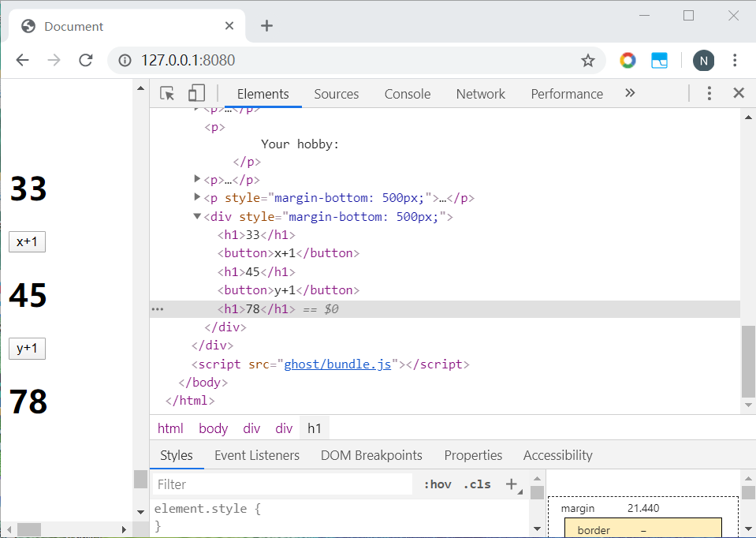Open DevTools customize menu dots

(x=709, y=93)
